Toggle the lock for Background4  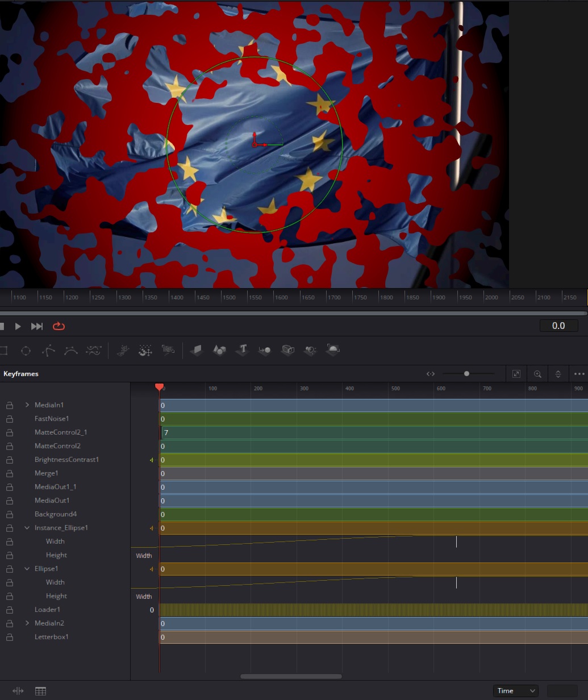(x=10, y=514)
